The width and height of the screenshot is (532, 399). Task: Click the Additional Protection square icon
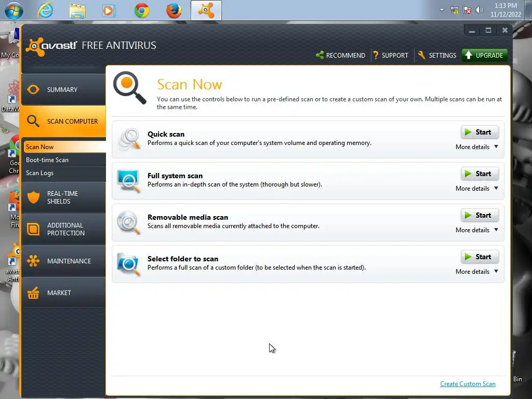coord(33,229)
